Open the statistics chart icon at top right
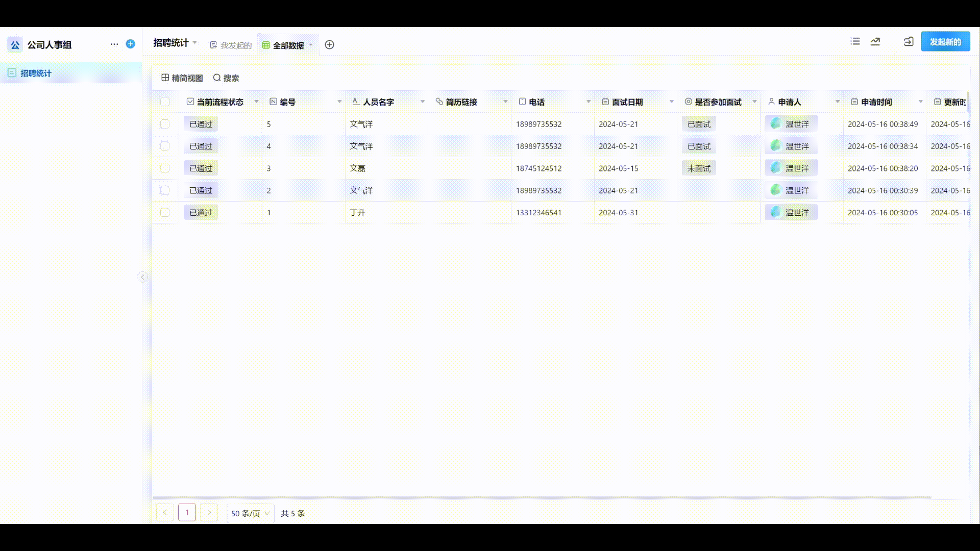Viewport: 980px width, 551px height. click(x=875, y=42)
